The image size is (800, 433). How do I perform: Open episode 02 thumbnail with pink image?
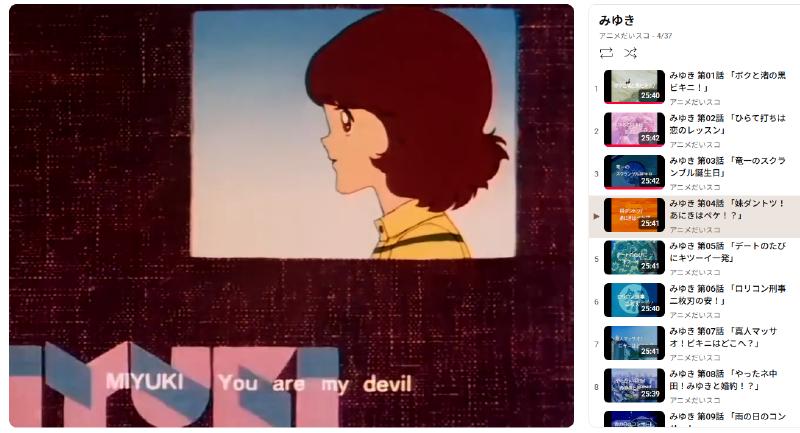coord(634,130)
